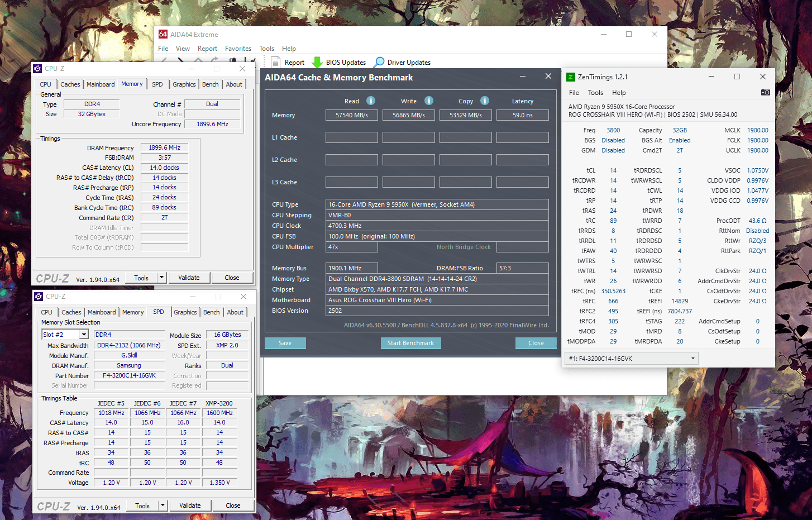Open Graphics tab in lower CPU-Z window

(x=185, y=312)
